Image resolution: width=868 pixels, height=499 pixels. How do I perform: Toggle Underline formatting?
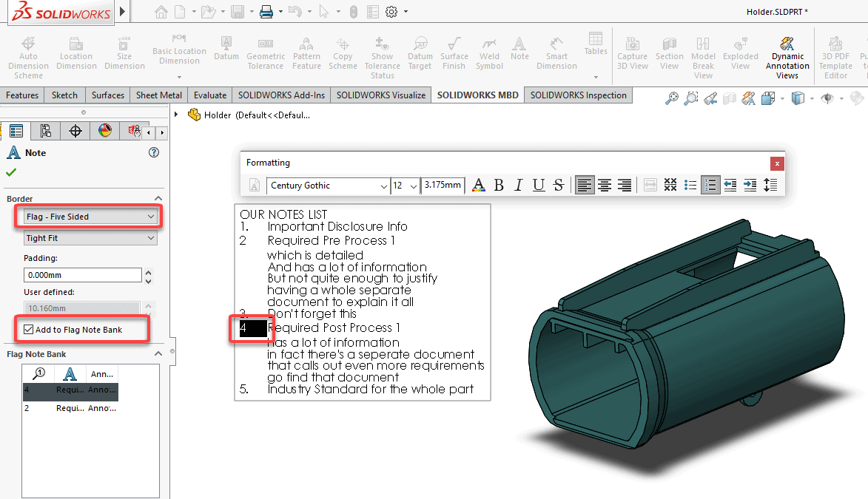click(x=539, y=186)
